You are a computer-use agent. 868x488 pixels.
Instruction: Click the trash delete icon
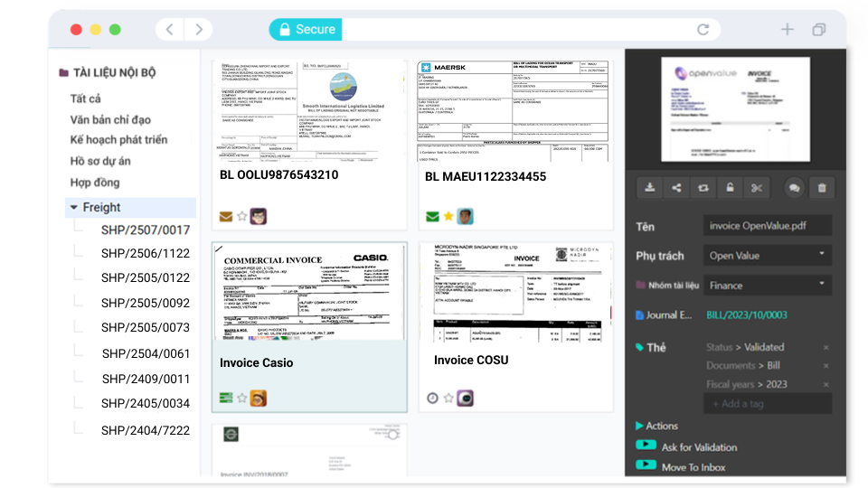pyautogui.click(x=821, y=188)
